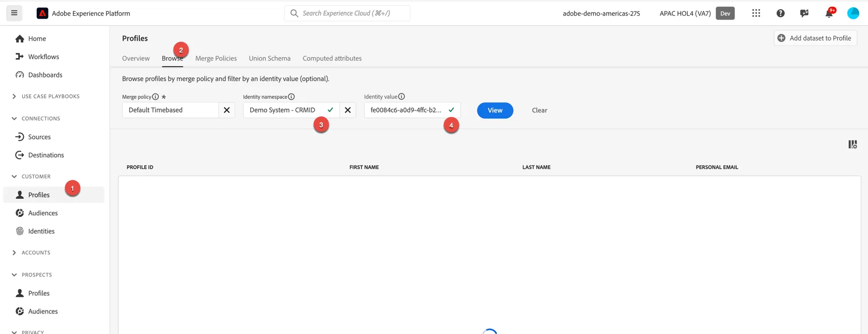Switch to the Overview tab

tap(136, 59)
